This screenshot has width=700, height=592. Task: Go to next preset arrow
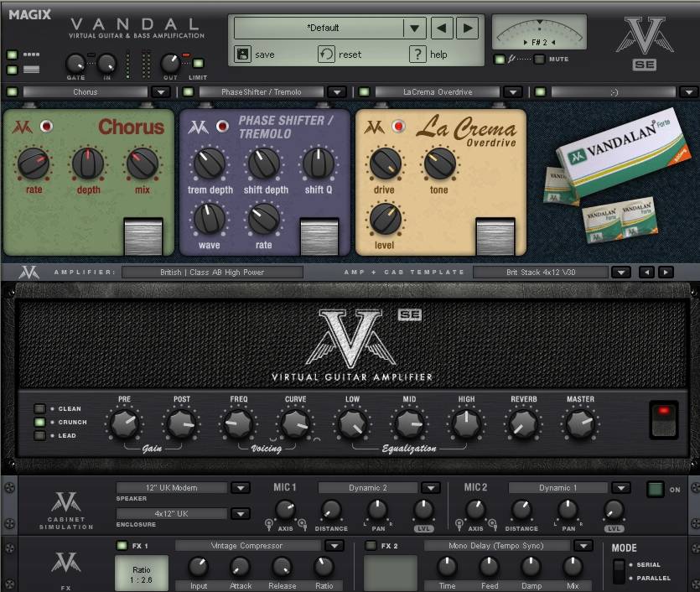(x=468, y=29)
